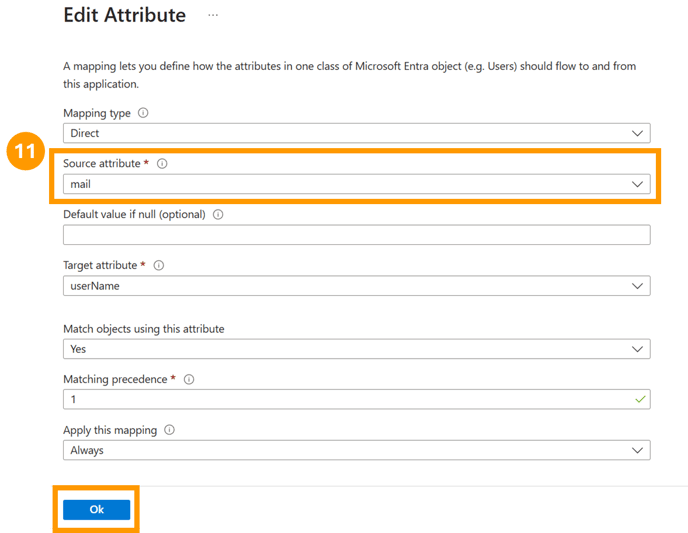Click info icon beside Default value if null
Screen dimensions: 688x533
pos(218,215)
